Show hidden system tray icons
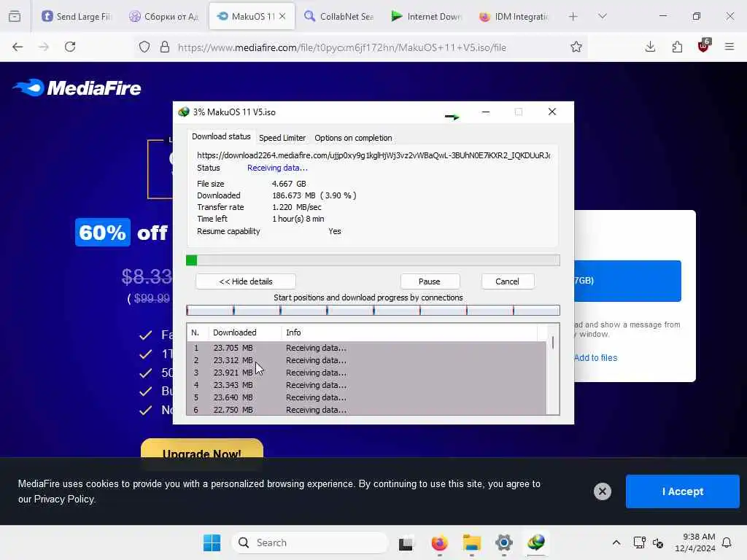 [616, 542]
